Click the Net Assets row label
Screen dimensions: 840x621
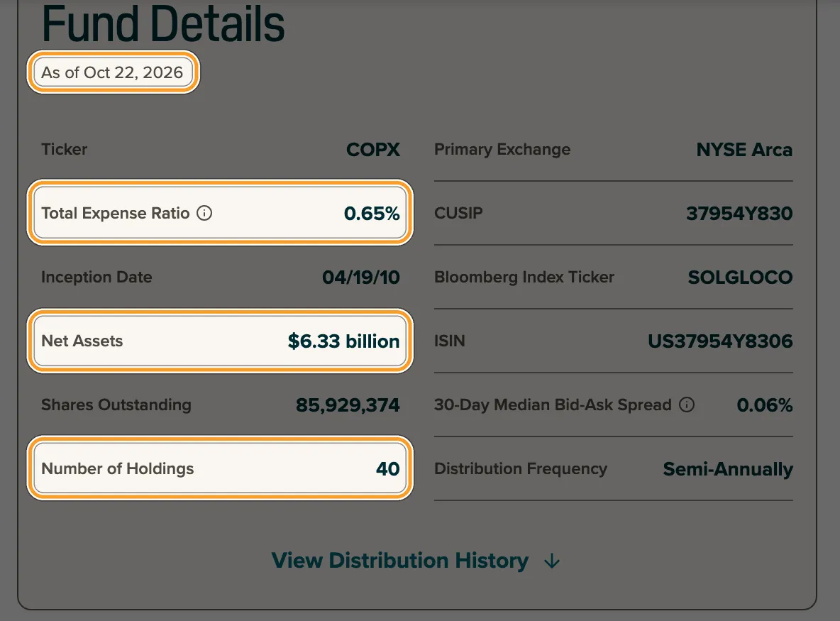click(82, 341)
